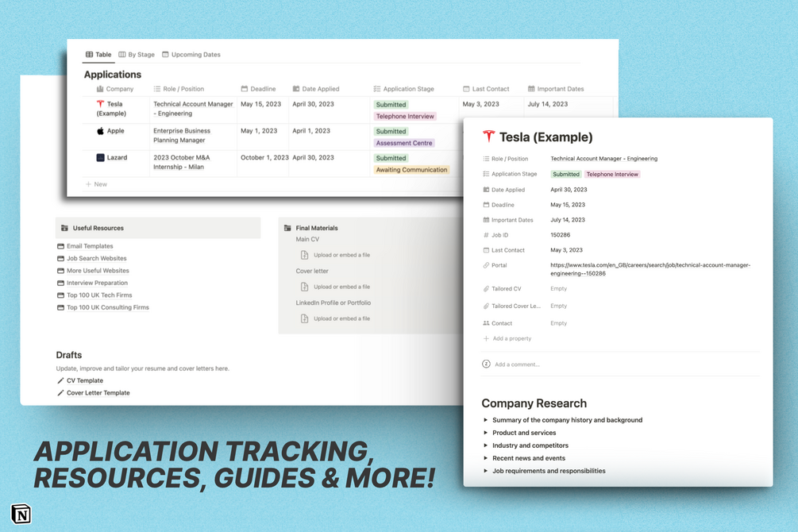Click the Lazard logo icon in table
This screenshot has height=532, width=798.
(x=100, y=157)
